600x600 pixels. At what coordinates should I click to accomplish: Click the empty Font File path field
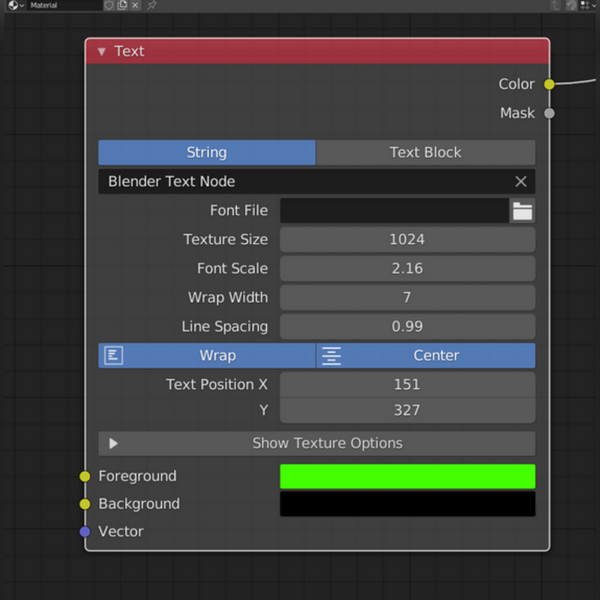click(x=394, y=210)
